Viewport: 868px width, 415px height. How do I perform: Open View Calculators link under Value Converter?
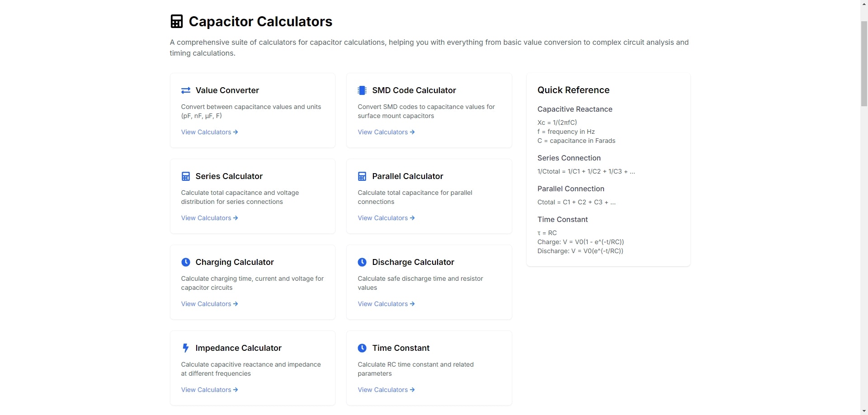click(209, 132)
